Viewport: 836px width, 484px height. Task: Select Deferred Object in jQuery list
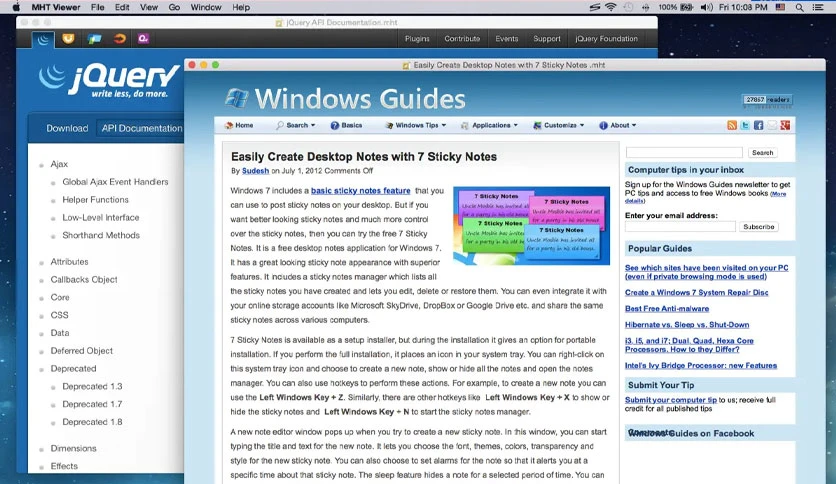(82, 351)
